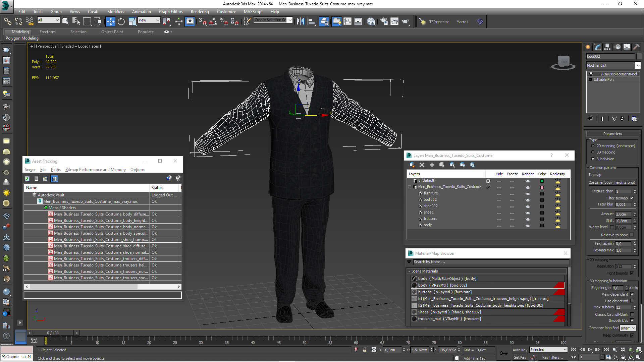The height and width of the screenshot is (362, 644).
Task: Activate Select and Move tool
Action: click(x=110, y=21)
